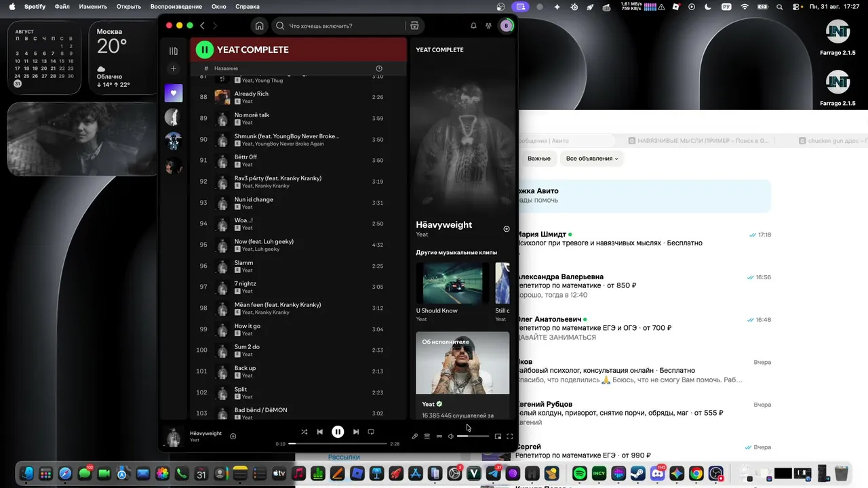868x488 pixels.
Task: Open Friend Activity icon
Action: (x=488, y=26)
